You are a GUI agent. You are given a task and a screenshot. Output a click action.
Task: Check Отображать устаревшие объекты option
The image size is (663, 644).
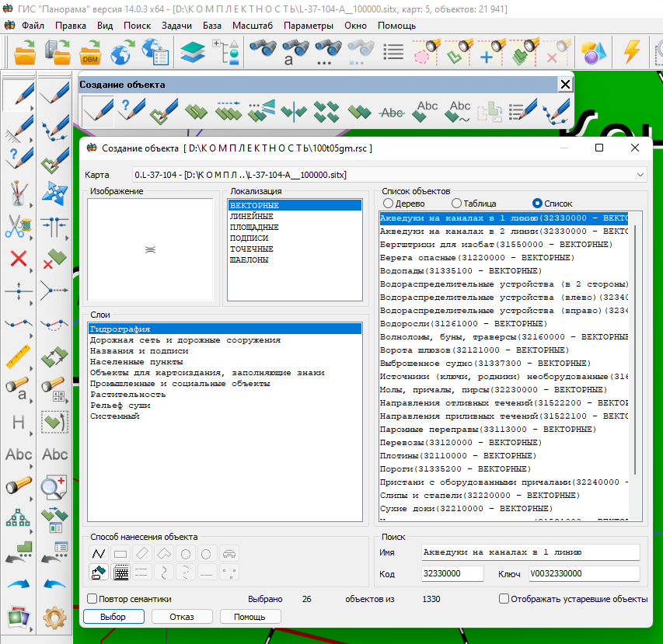pos(504,599)
